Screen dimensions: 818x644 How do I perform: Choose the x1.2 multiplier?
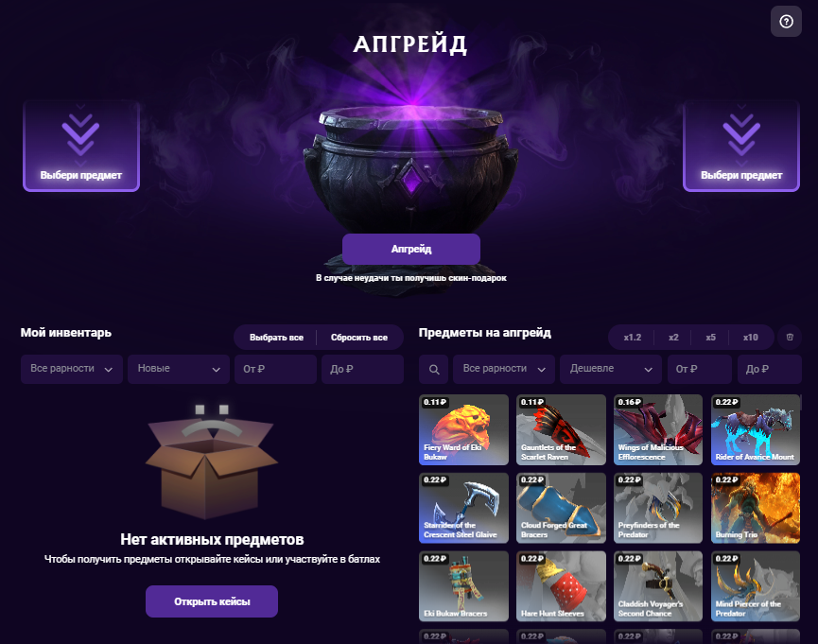pos(633,338)
